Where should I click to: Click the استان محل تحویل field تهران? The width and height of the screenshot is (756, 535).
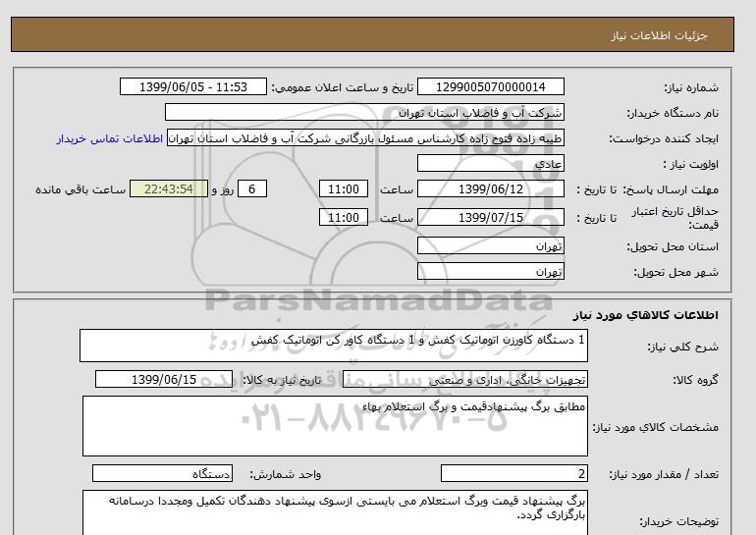(490, 245)
